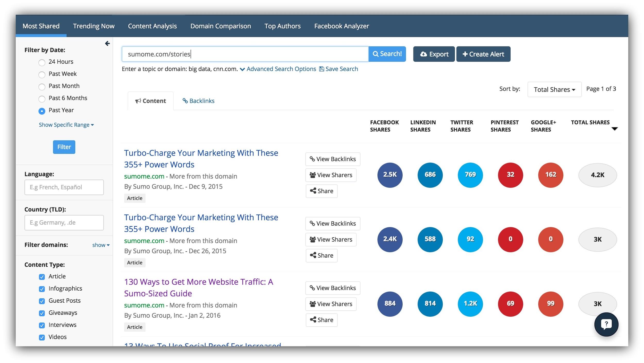Click the 4.2K total shares bubble
Screen dimensions: 644x363
[x=597, y=175]
